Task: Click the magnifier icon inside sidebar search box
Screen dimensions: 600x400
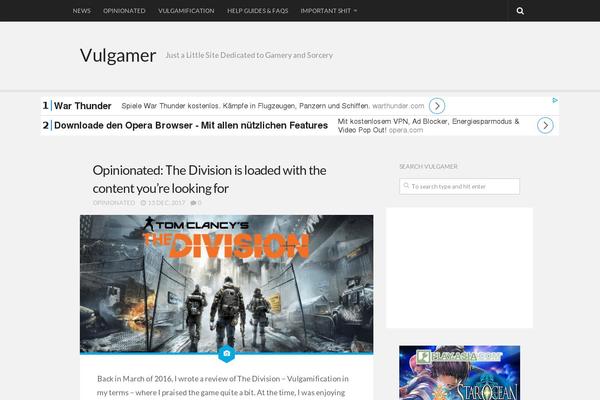Action: coord(406,186)
